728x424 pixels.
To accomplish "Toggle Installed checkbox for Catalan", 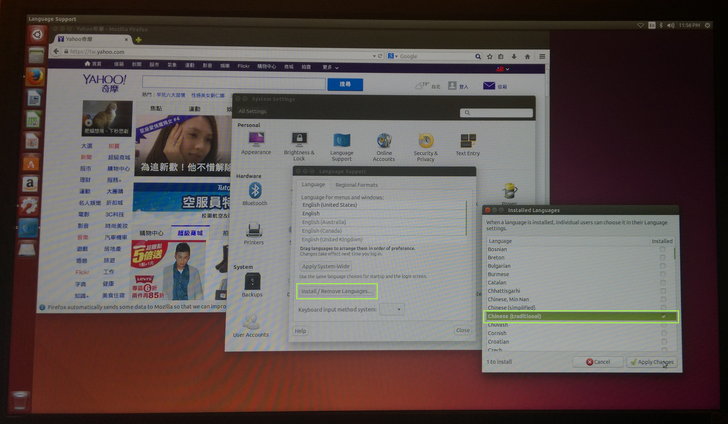I will pyautogui.click(x=663, y=283).
